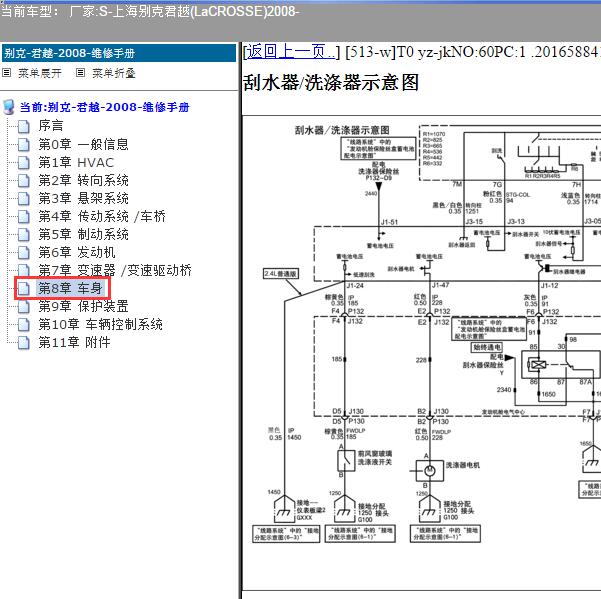601x599 pixels.
Task: Click the page icon beside 第2章 转向系统
Action: (24, 181)
